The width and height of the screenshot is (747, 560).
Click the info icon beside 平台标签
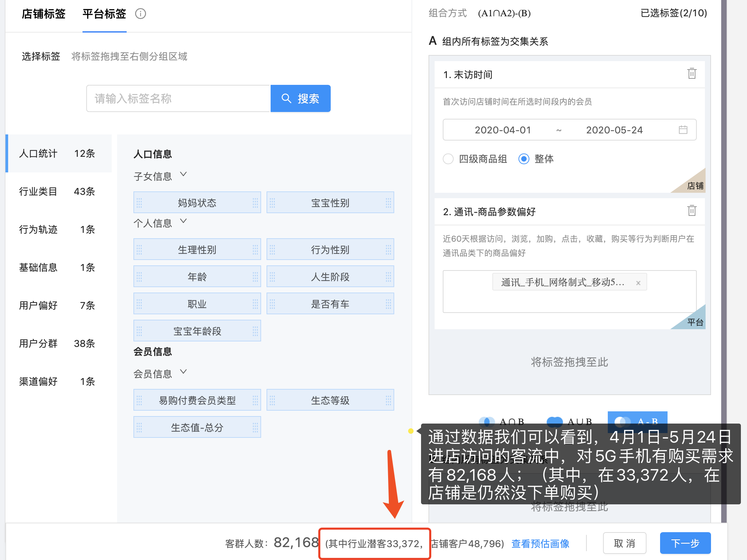[140, 14]
